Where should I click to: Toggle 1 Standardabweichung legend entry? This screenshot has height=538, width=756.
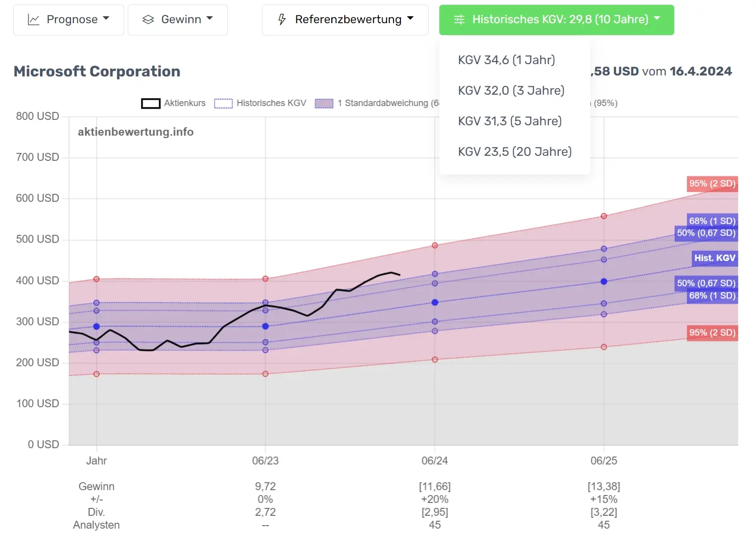coord(377,103)
